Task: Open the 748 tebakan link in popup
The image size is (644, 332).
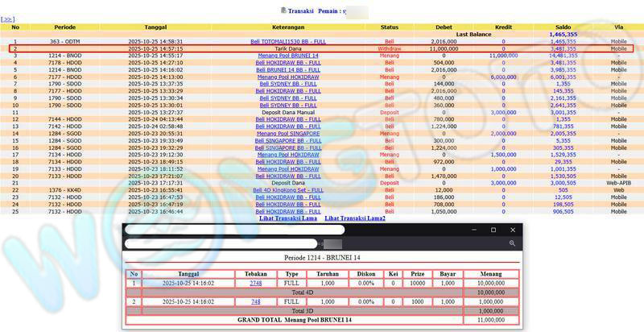Action: click(255, 301)
